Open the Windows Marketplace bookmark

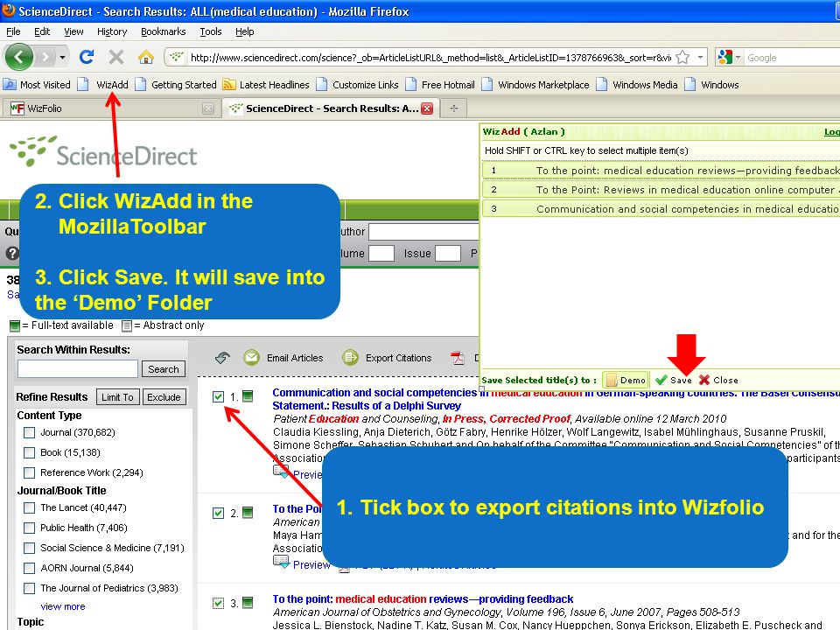(x=535, y=85)
